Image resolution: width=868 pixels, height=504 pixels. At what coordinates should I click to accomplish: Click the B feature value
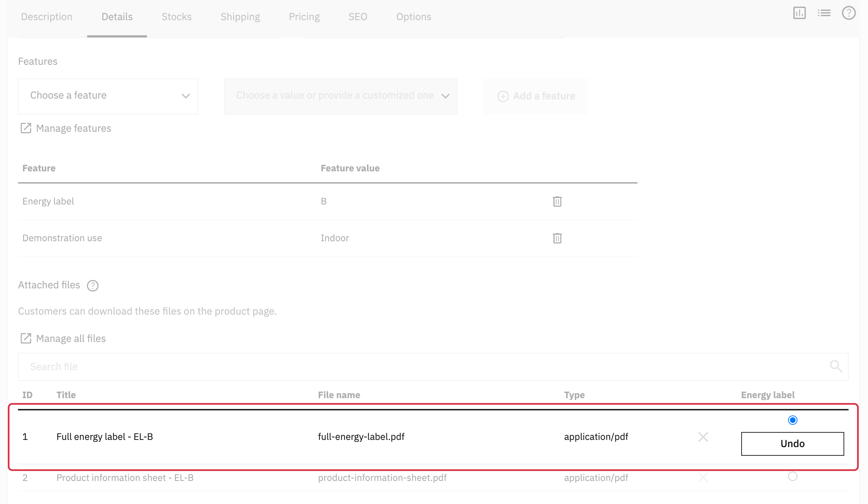coord(323,201)
